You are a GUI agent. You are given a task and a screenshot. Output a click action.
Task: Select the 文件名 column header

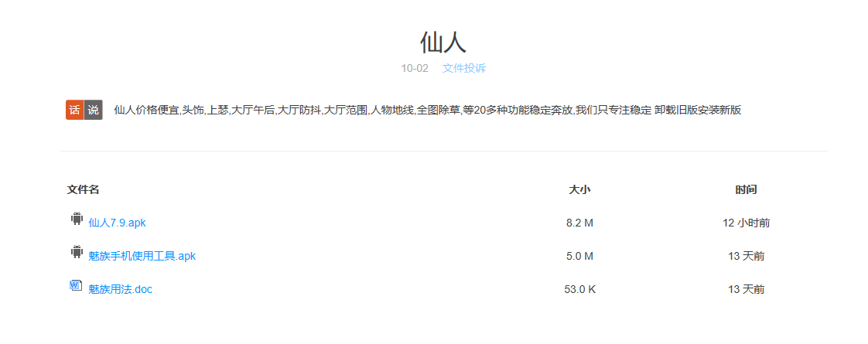83,189
